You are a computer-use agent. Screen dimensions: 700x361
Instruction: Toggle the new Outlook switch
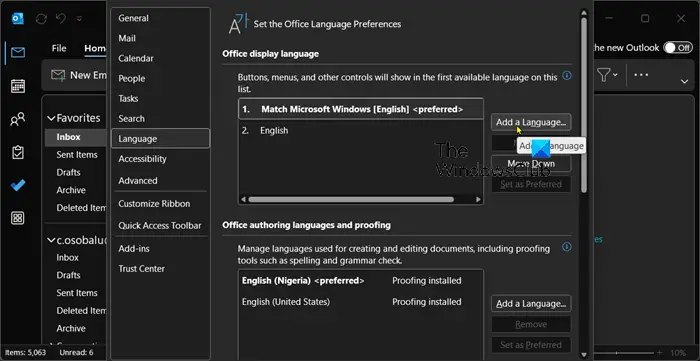678,48
